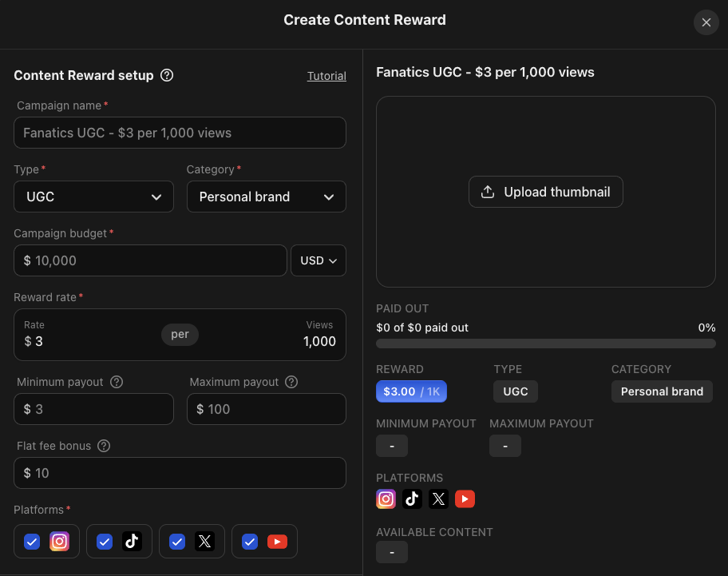
Task: Open the Category dropdown showing Personal brand
Action: [266, 197]
